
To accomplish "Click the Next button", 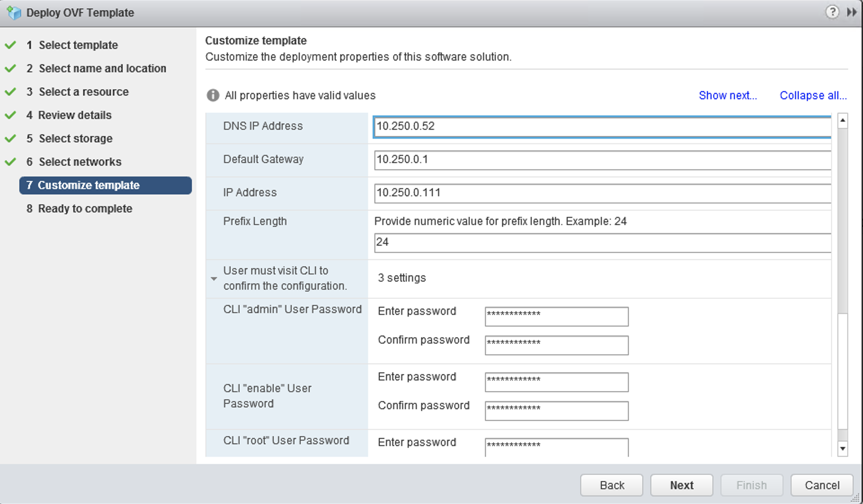I will 681,485.
